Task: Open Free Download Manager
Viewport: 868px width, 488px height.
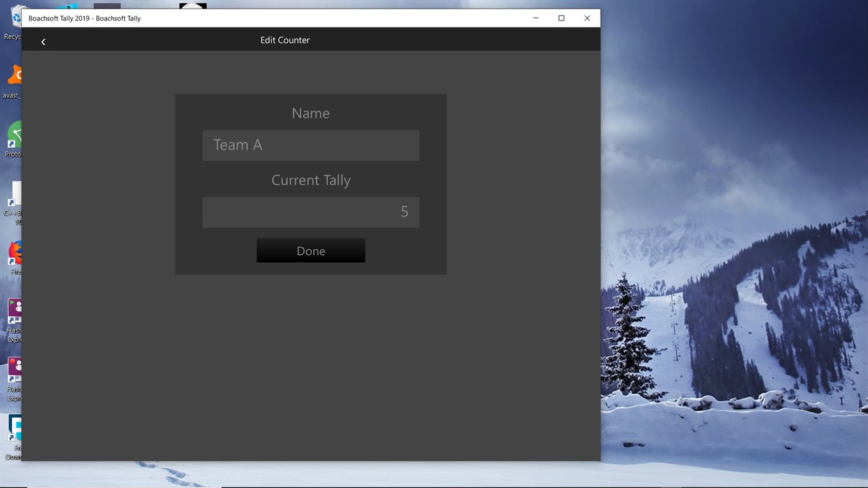Action: pos(14,431)
